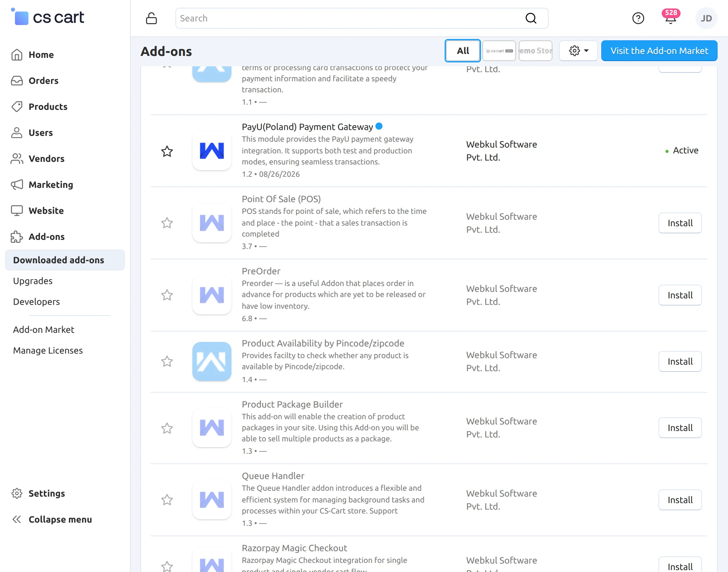Select the Vendors menu item
The image size is (728, 572).
tap(37, 158)
